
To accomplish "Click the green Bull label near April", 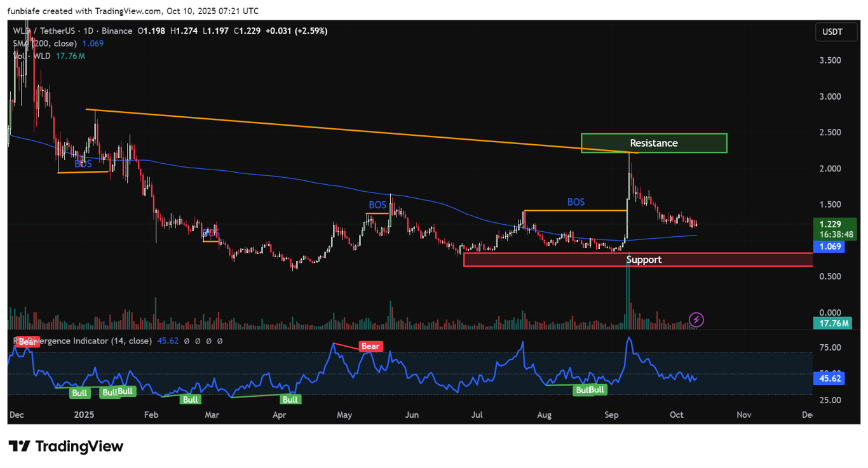I will (x=290, y=399).
